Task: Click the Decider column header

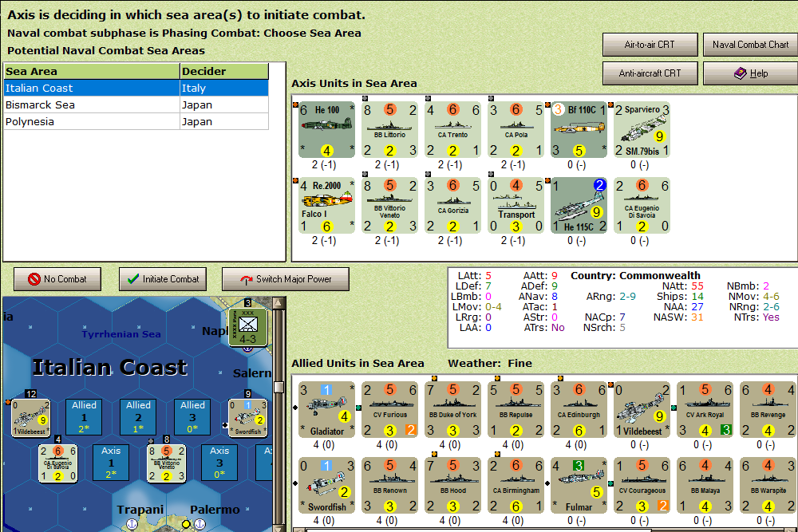Action: pyautogui.click(x=224, y=71)
